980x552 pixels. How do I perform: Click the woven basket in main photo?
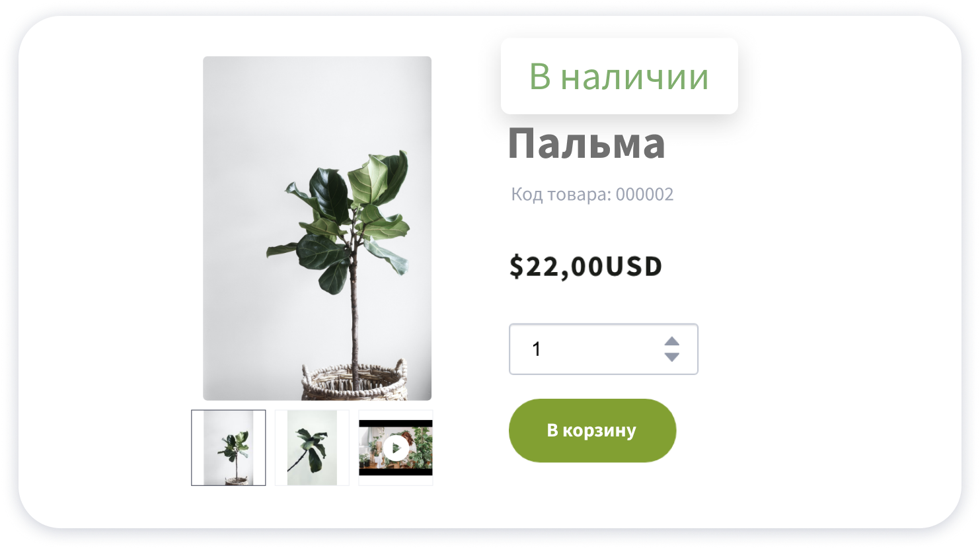[354, 382]
